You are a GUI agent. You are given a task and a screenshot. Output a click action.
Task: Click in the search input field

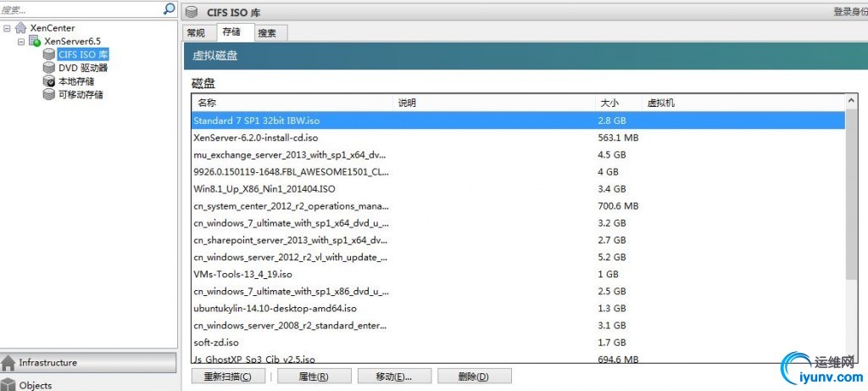tap(81, 9)
